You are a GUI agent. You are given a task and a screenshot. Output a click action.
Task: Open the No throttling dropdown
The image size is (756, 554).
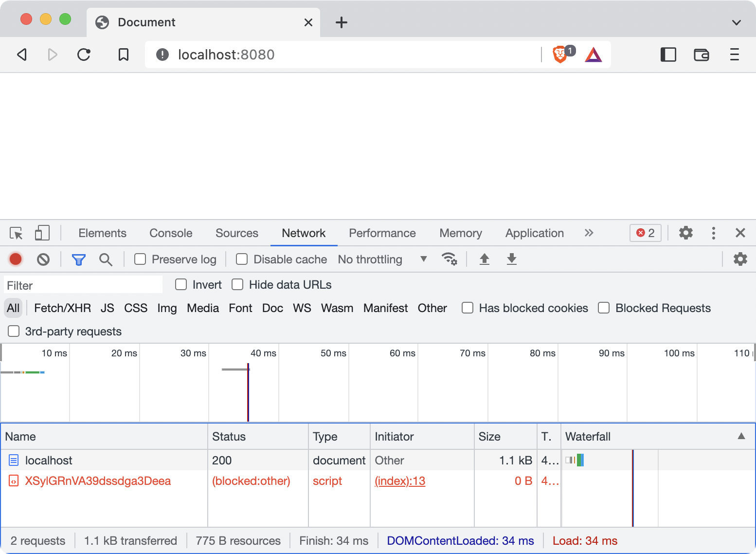[382, 259]
